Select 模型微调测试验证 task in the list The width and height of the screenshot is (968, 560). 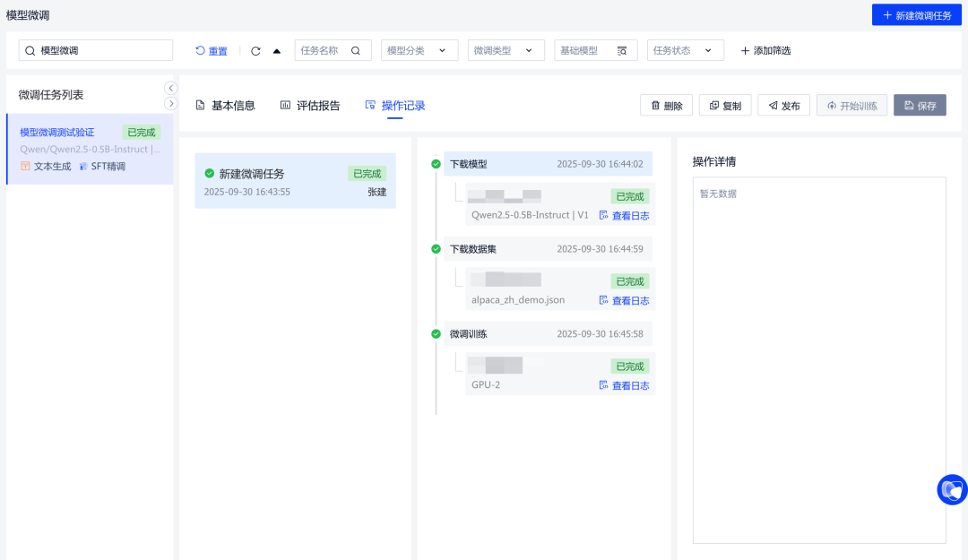[90, 149]
